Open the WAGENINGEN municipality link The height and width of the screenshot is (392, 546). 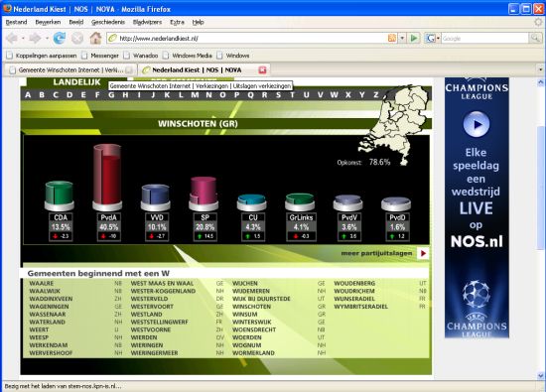pyautogui.click(x=49, y=307)
